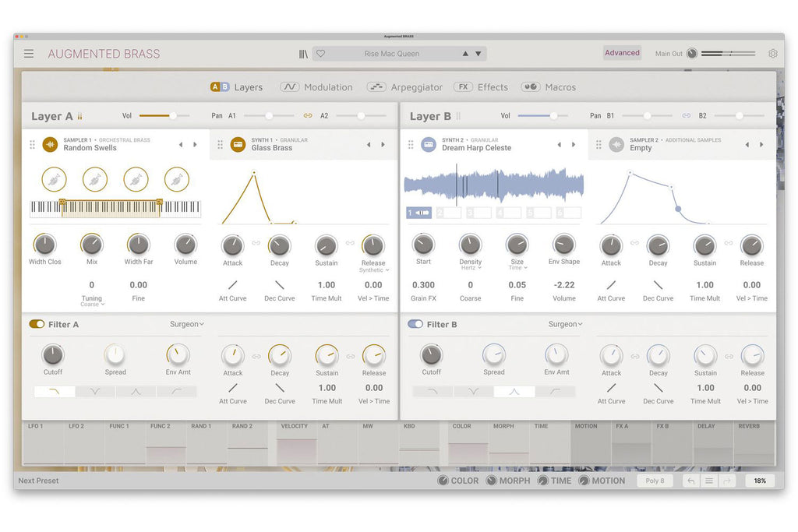This screenshot has width=798, height=532.
Task: Toggle the Filter A on/off switch
Action: pos(37,324)
